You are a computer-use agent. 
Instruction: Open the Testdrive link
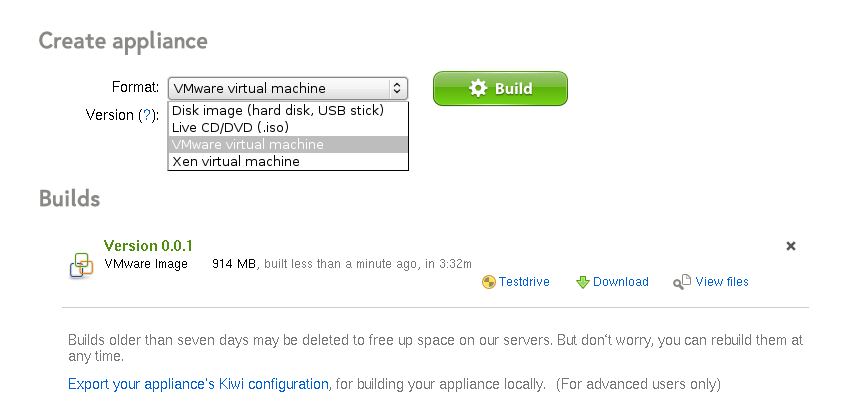(524, 282)
